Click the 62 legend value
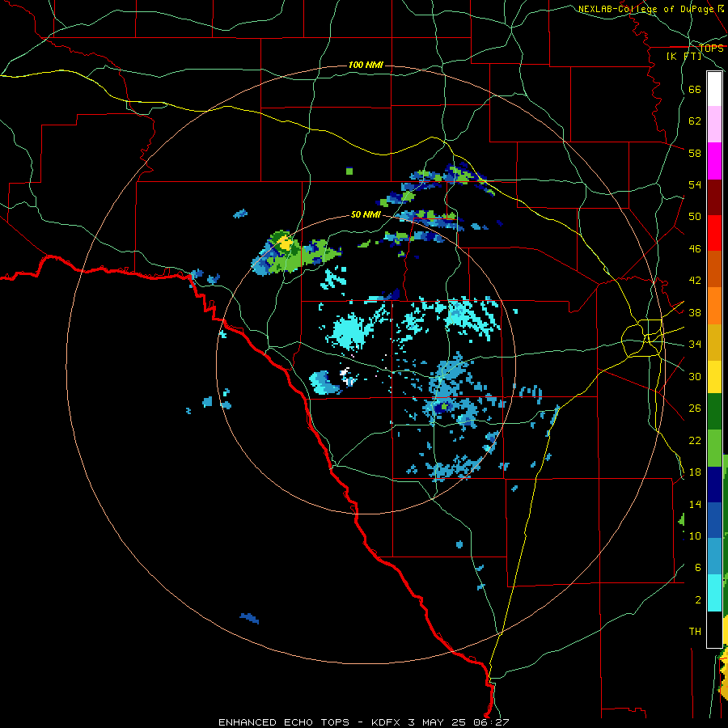Screen dimensions: 728x728 point(695,121)
